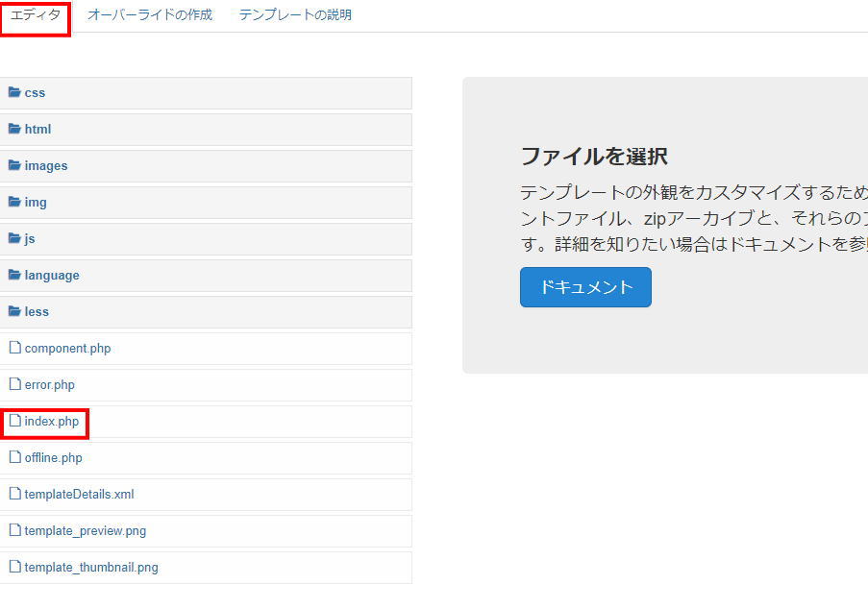Click the images folder icon

14,165
